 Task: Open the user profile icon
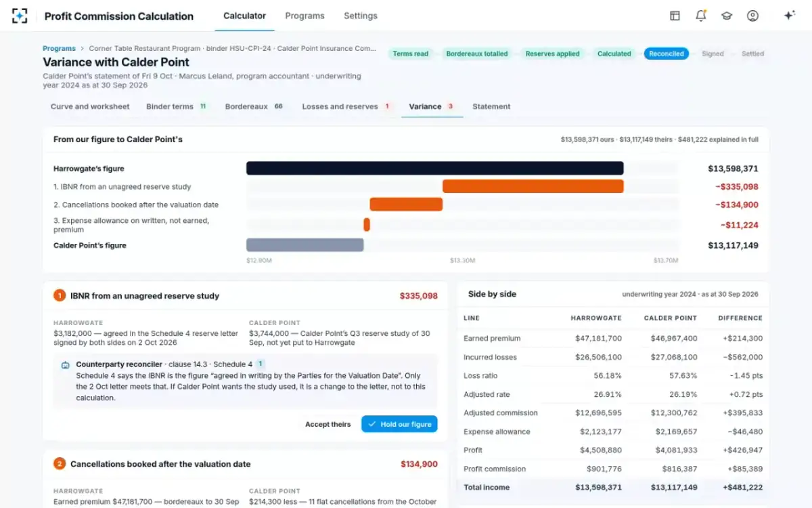coord(752,16)
